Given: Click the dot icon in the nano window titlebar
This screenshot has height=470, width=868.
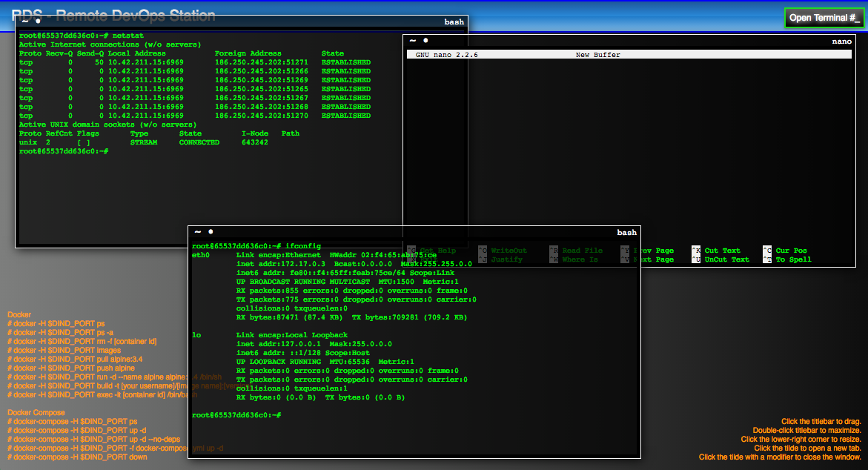Looking at the screenshot, I should click(x=425, y=41).
